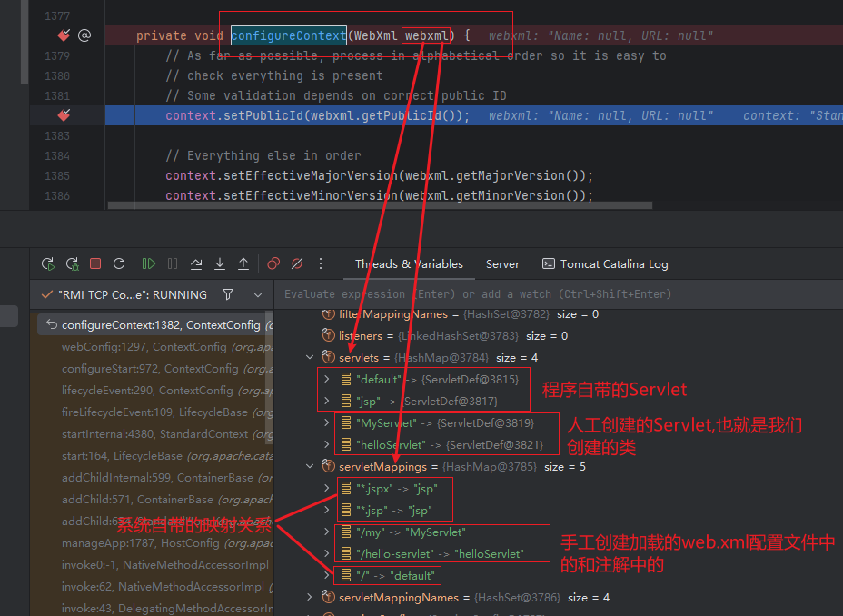Screen dimensions: 843x616
Task: Expand the "*.jsp" mapping entry
Action: tap(326, 510)
